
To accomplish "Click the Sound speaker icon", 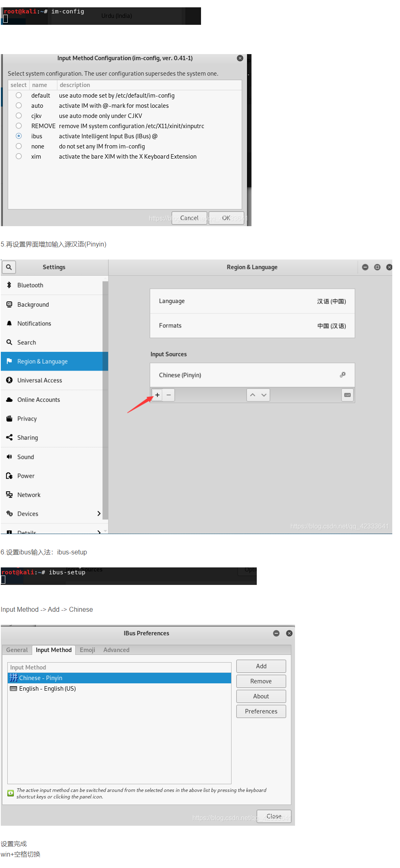I will [x=9, y=457].
